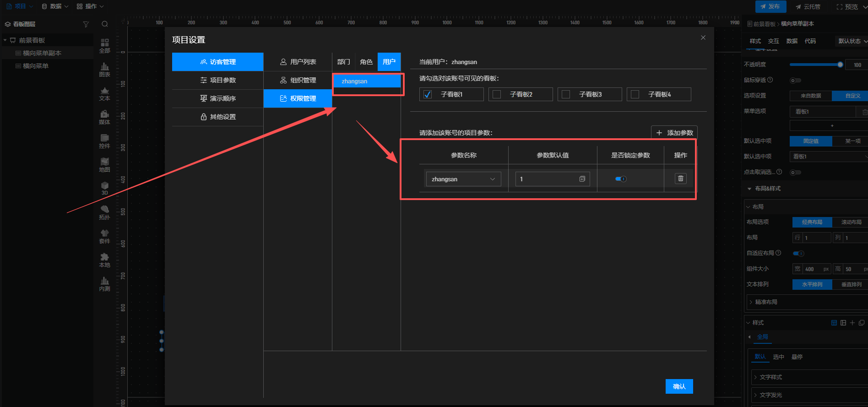Click the filter icon in the 看板图层 panel
Viewport: 868px width, 407px height.
click(x=86, y=24)
